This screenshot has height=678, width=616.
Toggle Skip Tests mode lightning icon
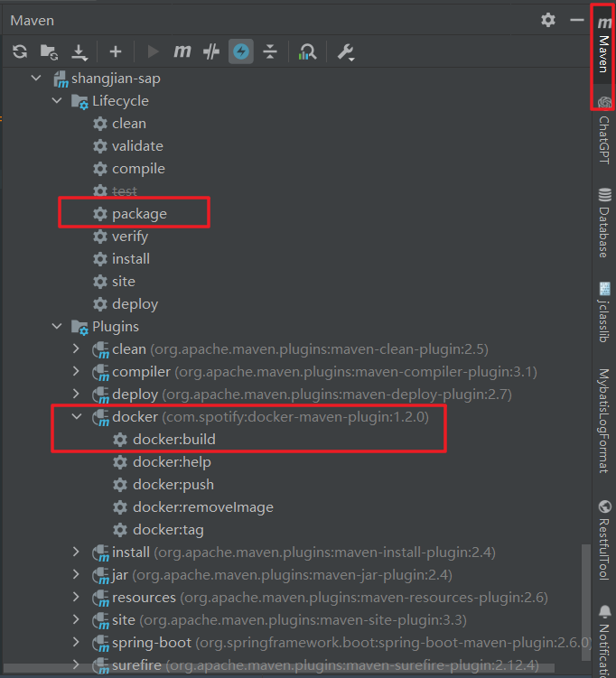[241, 51]
